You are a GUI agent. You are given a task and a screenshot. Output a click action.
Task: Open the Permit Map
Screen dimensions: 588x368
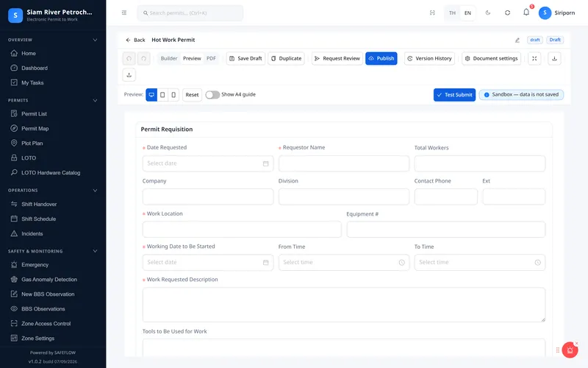[35, 128]
